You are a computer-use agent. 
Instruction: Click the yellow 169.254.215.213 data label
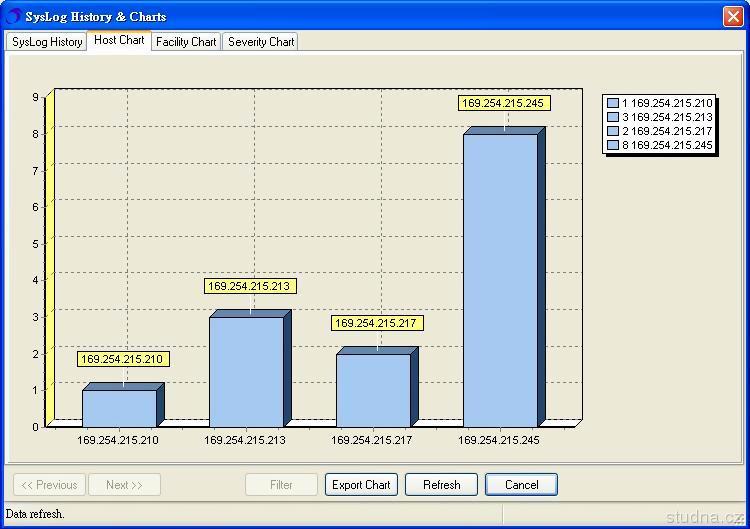pos(250,286)
